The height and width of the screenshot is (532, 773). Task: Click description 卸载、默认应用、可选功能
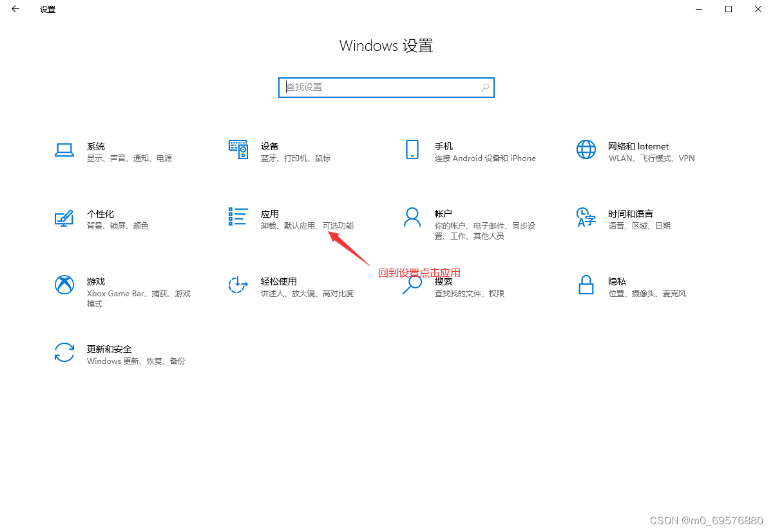307,226
